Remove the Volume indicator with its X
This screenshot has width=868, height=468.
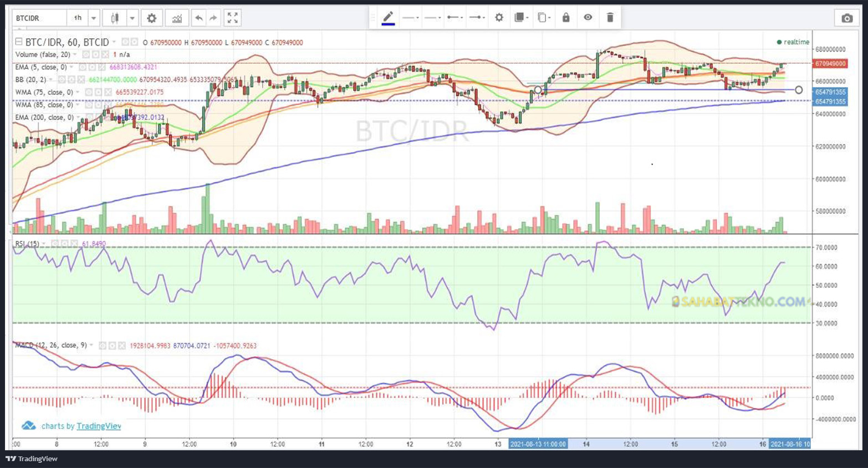pos(105,55)
